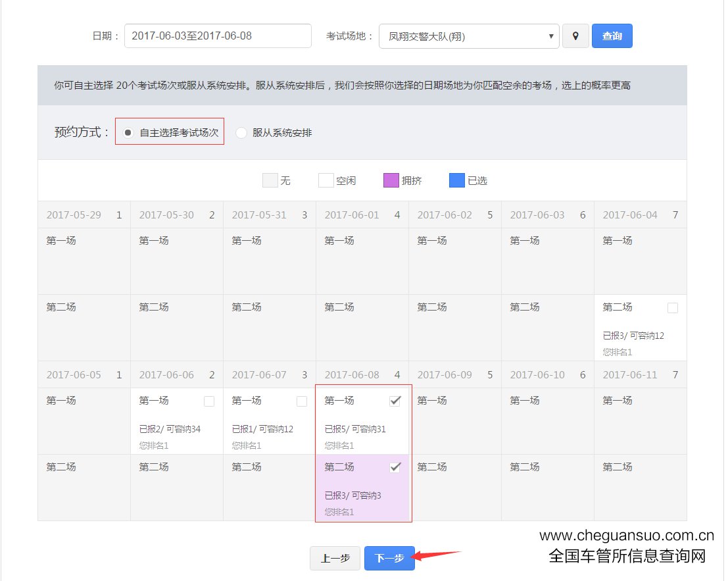Select 服从系统安排 radio option
Viewport: 728px width, 581px height.
[241, 132]
